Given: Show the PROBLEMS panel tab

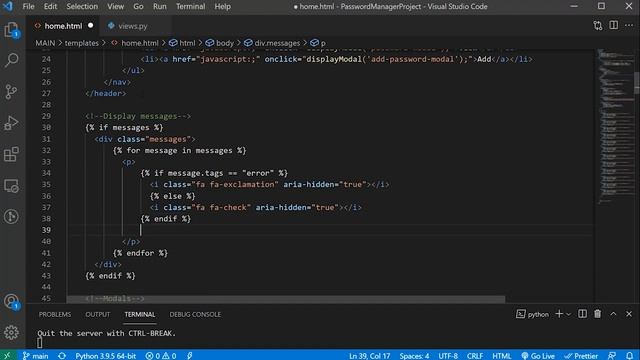Looking at the screenshot, I should tap(55, 314).
